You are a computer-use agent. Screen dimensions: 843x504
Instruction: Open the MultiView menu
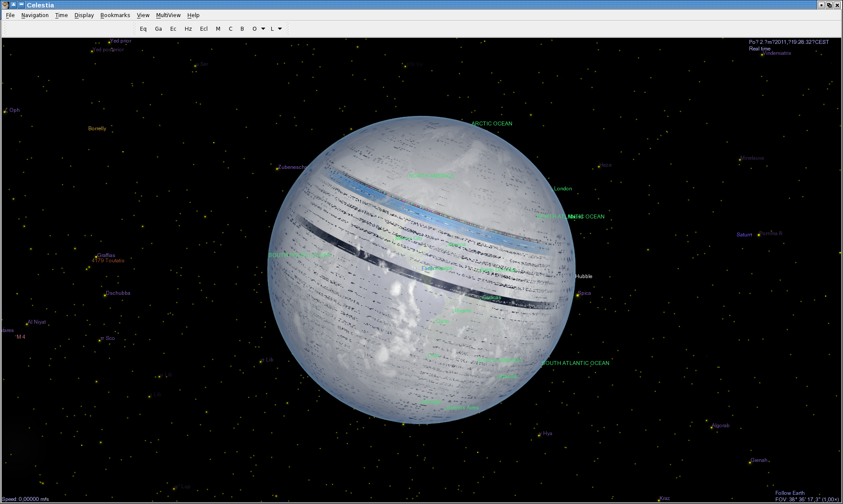[168, 15]
